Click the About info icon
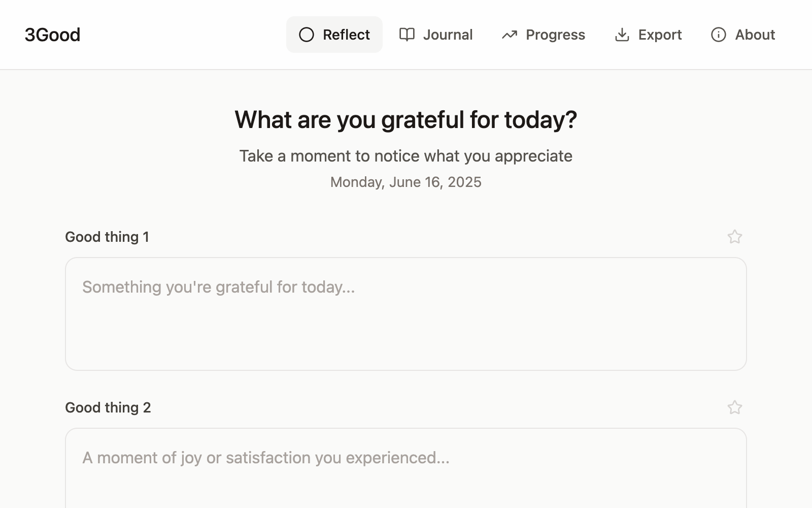 718,35
